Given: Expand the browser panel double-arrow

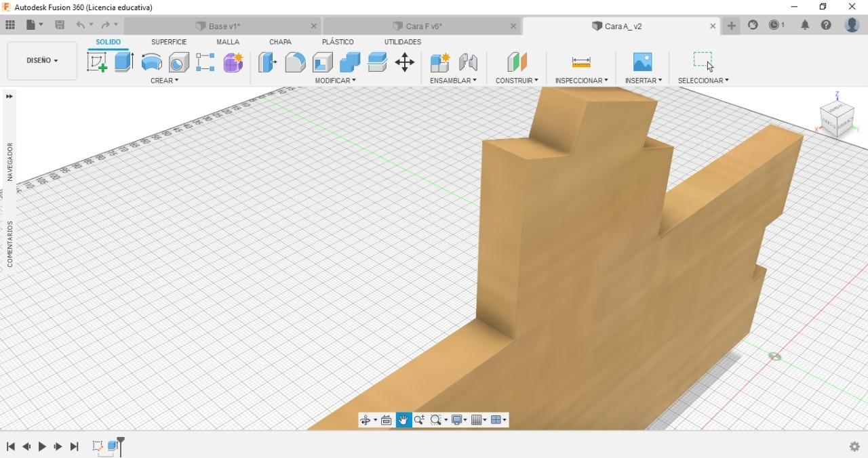Looking at the screenshot, I should click(9, 96).
